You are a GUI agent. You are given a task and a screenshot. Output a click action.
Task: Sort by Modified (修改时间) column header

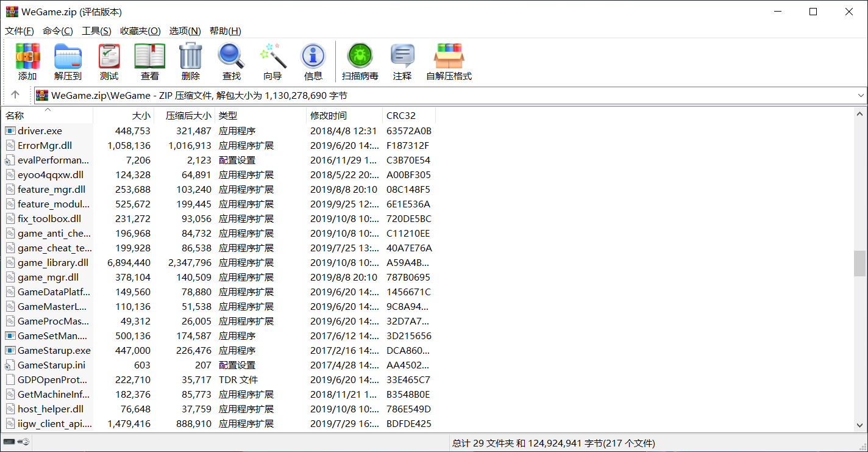[x=344, y=115]
